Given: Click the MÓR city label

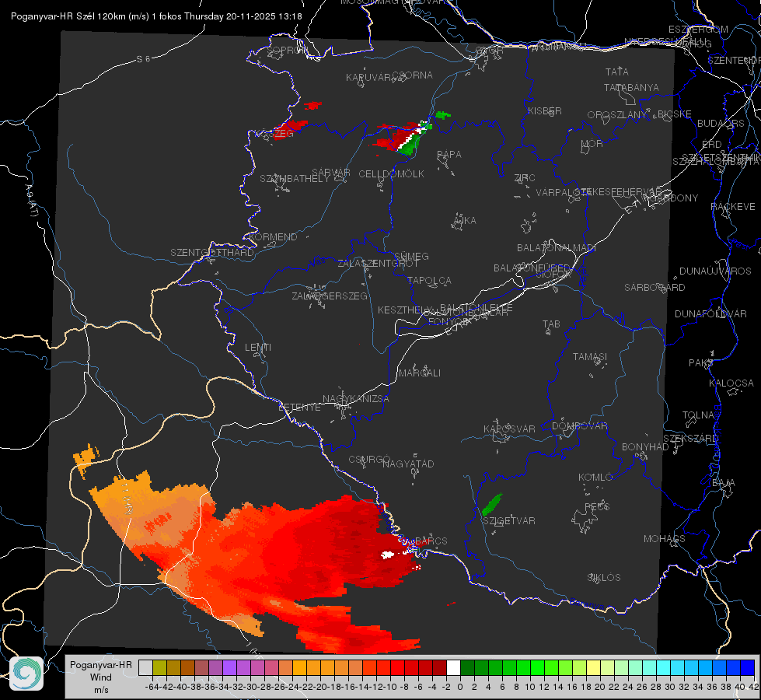Looking at the screenshot, I should (x=592, y=143).
